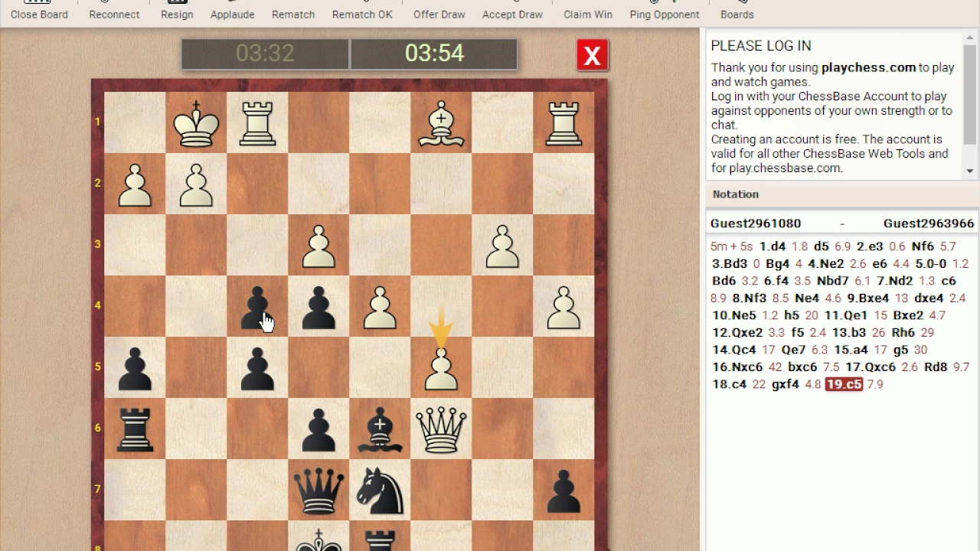Screen dimensions: 980x551
Task: Select the white pawn on g2
Action: pyautogui.click(x=196, y=185)
